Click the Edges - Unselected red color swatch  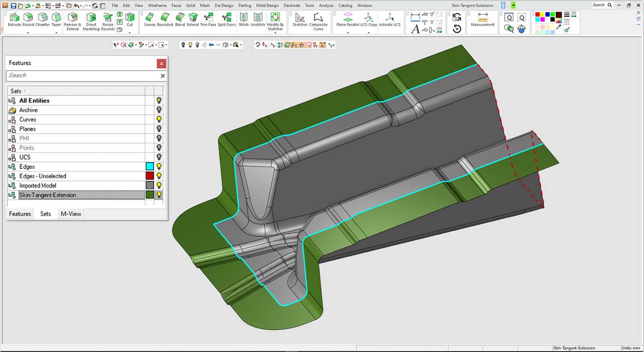coord(149,176)
